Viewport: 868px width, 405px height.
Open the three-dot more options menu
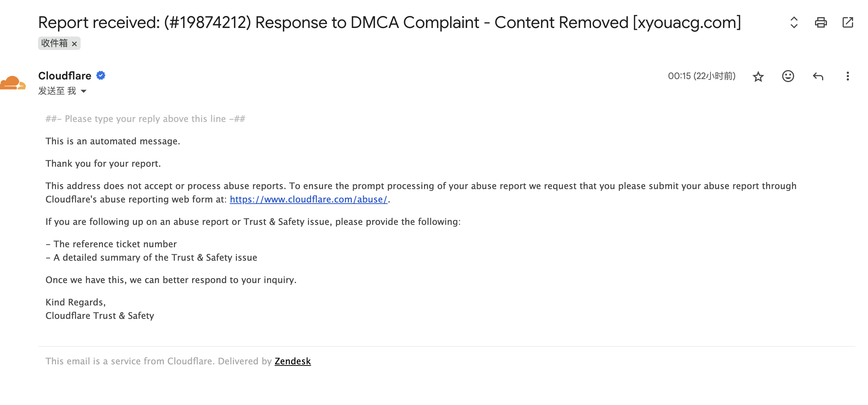(847, 76)
